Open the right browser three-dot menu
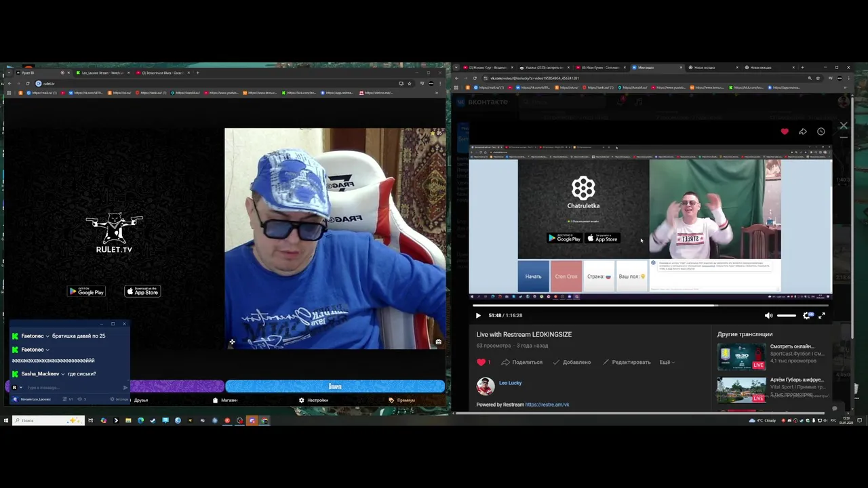This screenshot has height=488, width=868. pyautogui.click(x=848, y=78)
